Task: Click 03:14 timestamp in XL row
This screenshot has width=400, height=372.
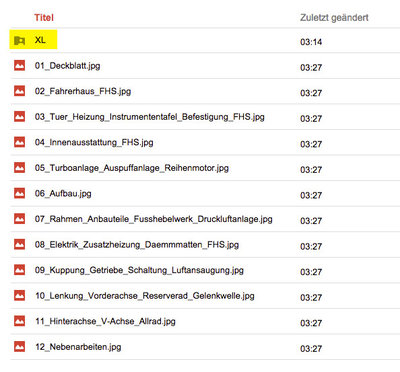Action: (x=311, y=42)
